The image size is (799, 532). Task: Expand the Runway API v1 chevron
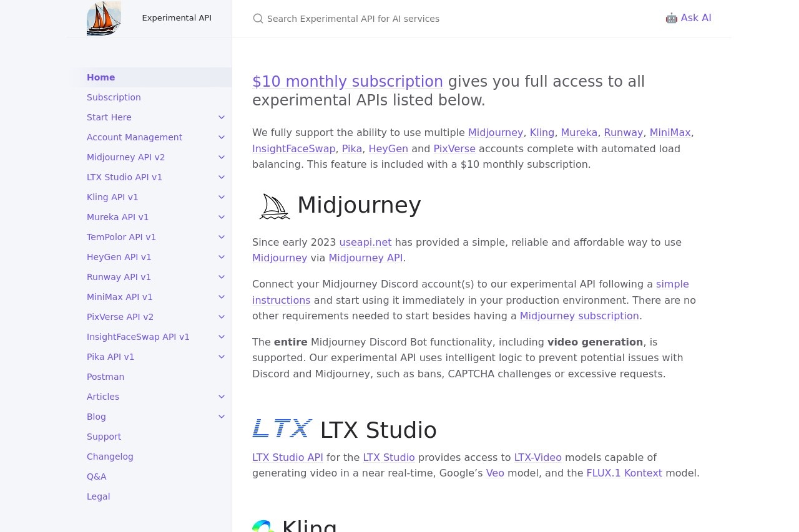pos(222,277)
